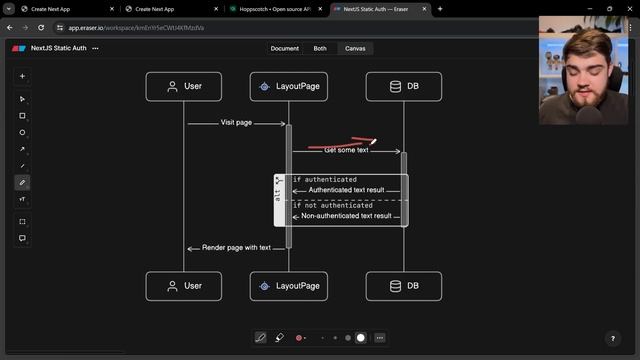Switch to the Both view
Viewport: 640px width, 360px height.
pyautogui.click(x=320, y=49)
